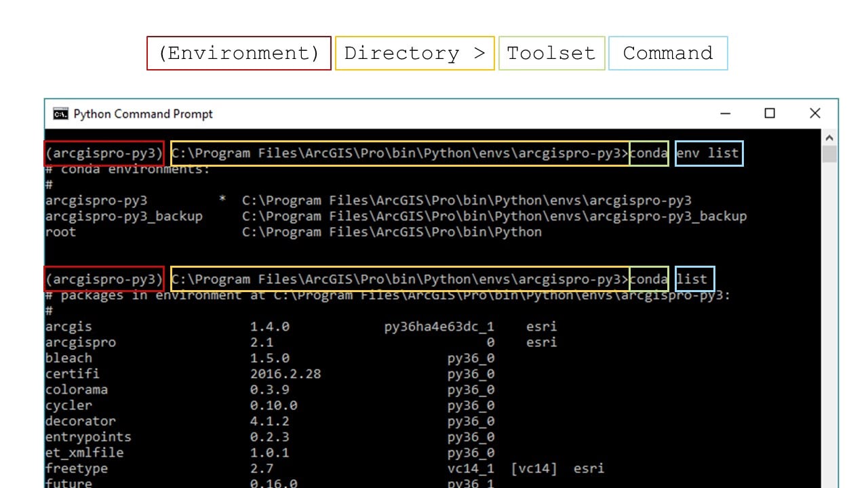Image resolution: width=868 pixels, height=488 pixels.
Task: Click the highlighted "env list" command
Action: (x=709, y=153)
